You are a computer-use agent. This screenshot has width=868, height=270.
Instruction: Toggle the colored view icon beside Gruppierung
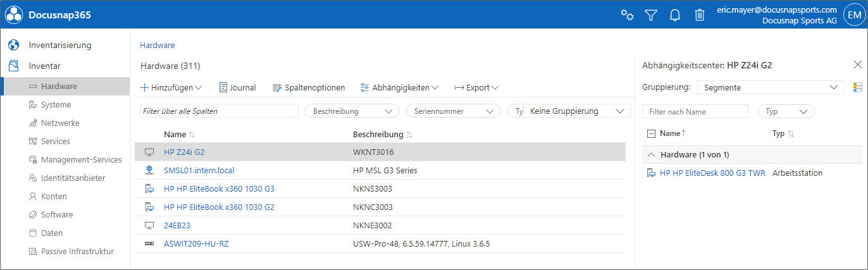[858, 87]
